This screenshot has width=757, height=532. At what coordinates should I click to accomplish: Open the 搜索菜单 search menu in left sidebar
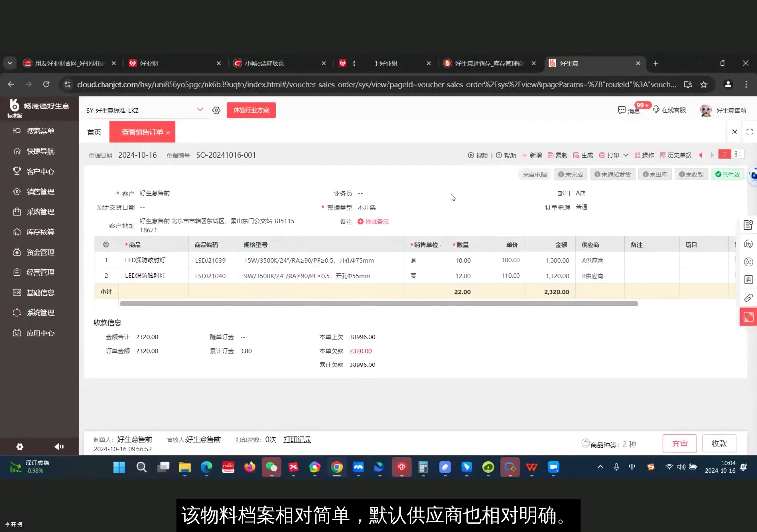pos(39,131)
